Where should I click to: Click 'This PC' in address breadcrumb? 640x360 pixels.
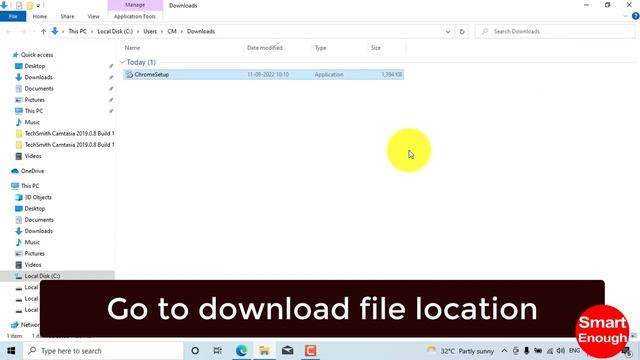tap(78, 31)
